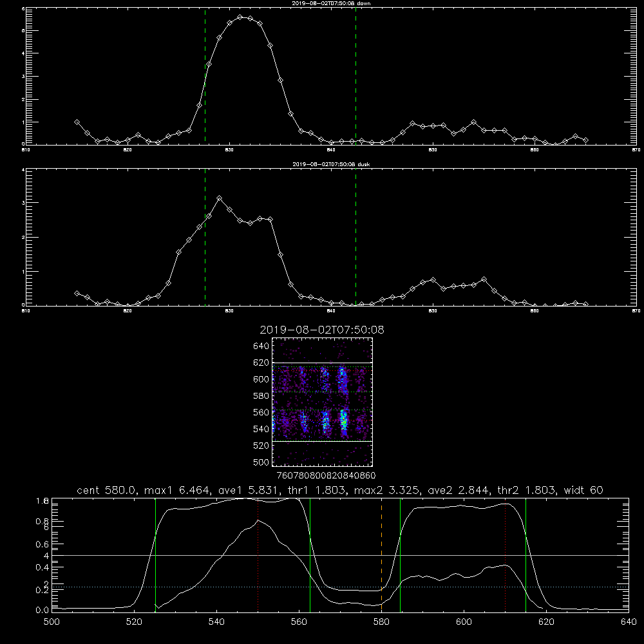The width and height of the screenshot is (644, 644).
Task: Click the right green dashed line in the dusk plot
Action: (355, 237)
